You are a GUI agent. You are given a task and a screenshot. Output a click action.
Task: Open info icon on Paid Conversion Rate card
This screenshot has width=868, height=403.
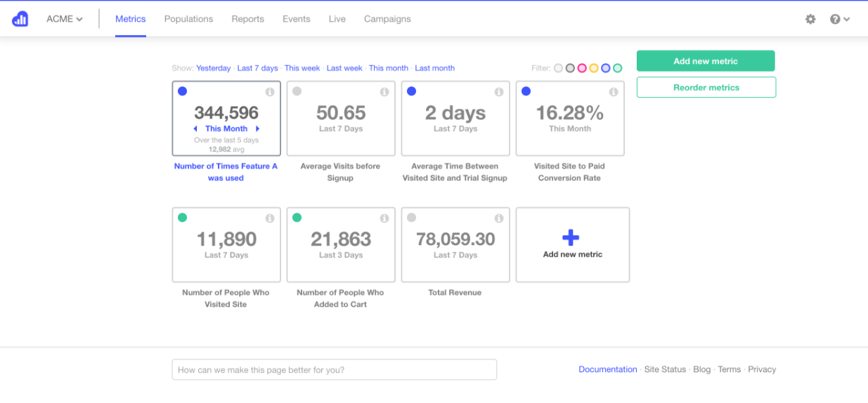click(614, 92)
